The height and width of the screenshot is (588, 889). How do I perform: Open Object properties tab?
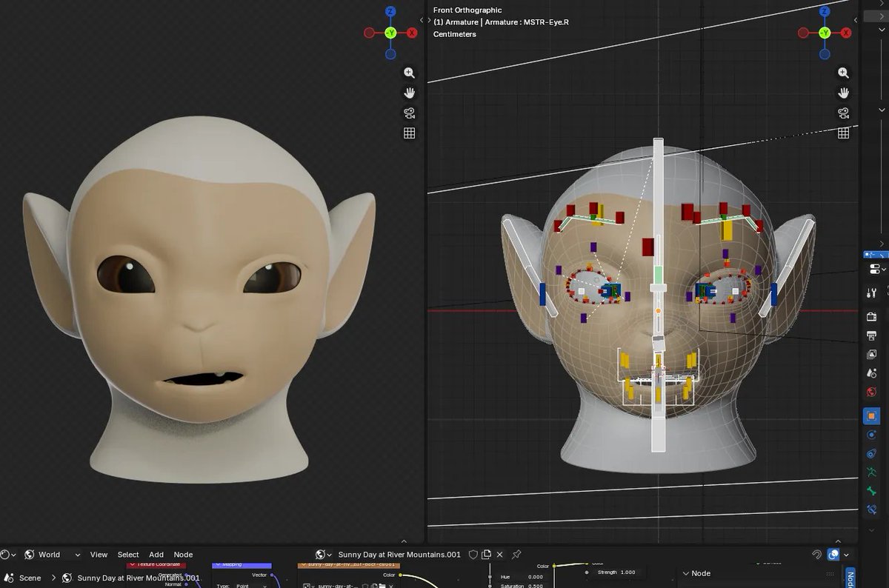(x=872, y=416)
